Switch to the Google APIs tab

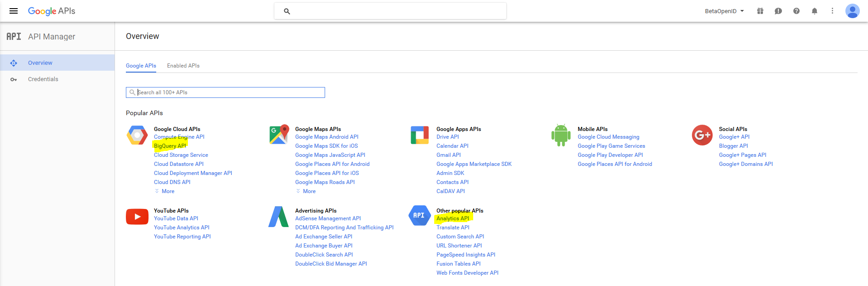point(141,66)
